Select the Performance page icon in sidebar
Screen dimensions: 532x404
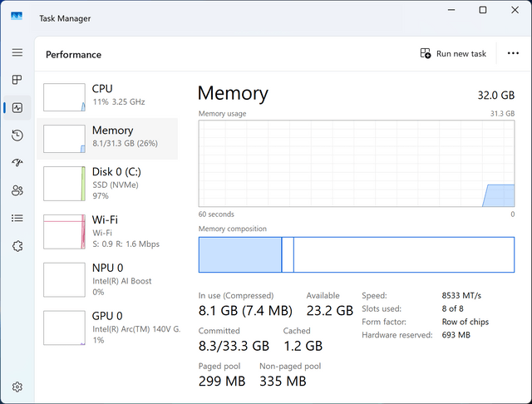[x=17, y=108]
